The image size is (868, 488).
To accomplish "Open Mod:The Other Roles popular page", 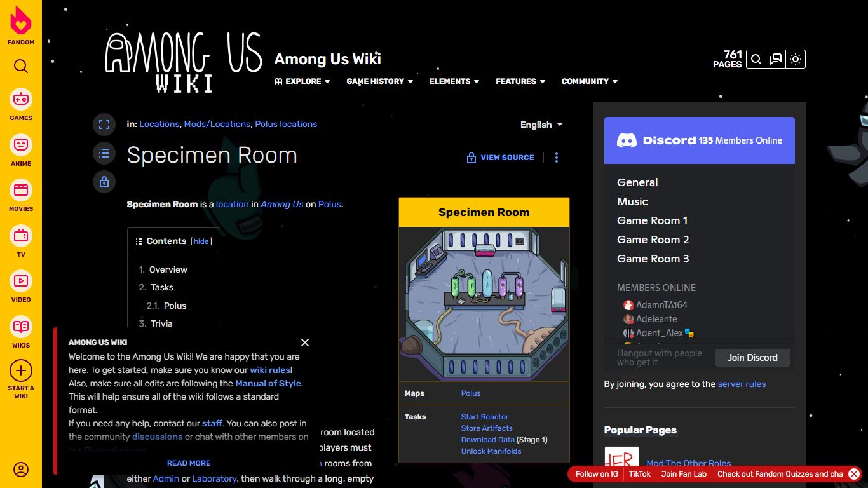I will point(688,463).
